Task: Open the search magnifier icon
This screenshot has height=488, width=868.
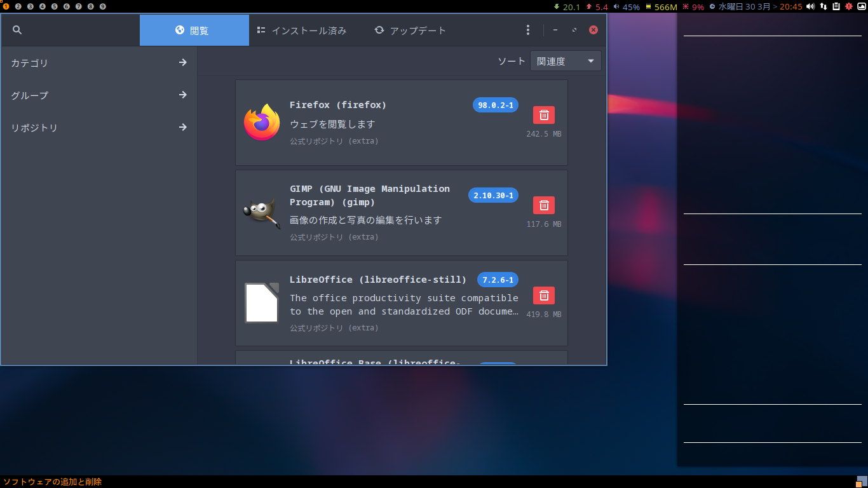Action: pyautogui.click(x=17, y=30)
